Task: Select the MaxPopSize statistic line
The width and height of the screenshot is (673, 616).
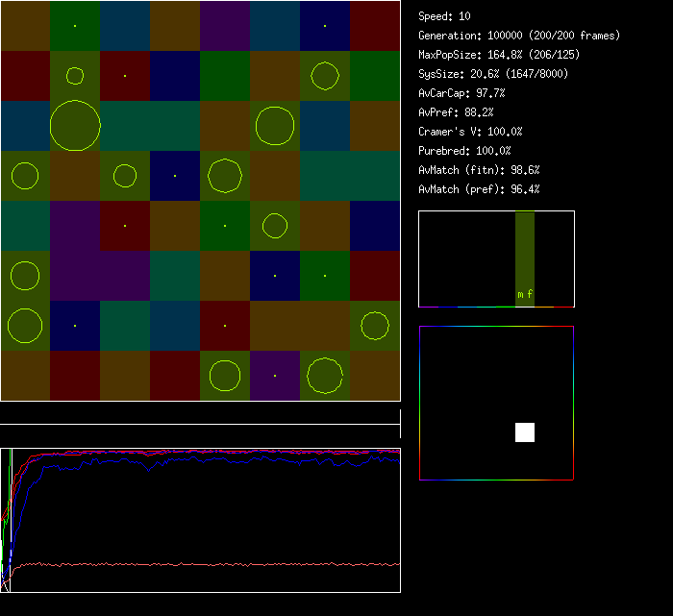Action: (x=498, y=55)
